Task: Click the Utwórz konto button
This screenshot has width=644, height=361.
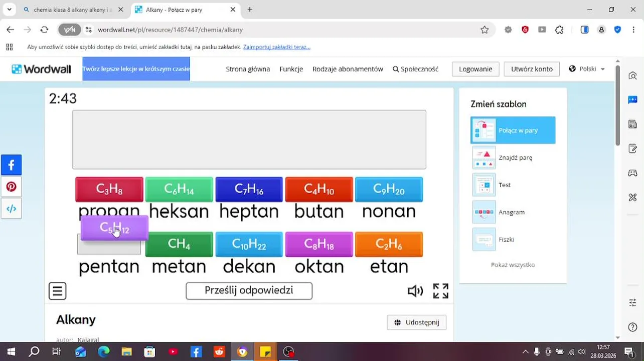Action: pyautogui.click(x=532, y=69)
